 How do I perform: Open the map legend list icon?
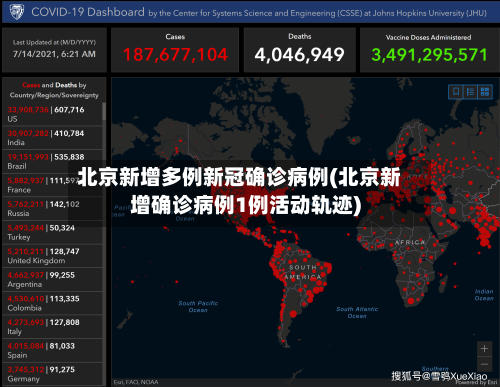[x=470, y=91]
